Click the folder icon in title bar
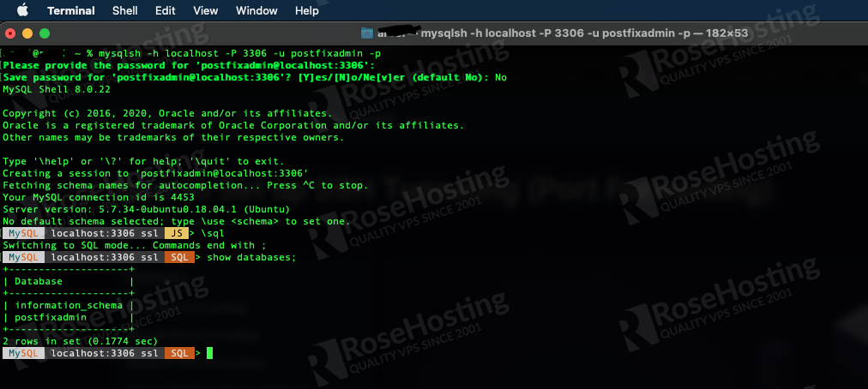The width and height of the screenshot is (868, 389). [366, 33]
